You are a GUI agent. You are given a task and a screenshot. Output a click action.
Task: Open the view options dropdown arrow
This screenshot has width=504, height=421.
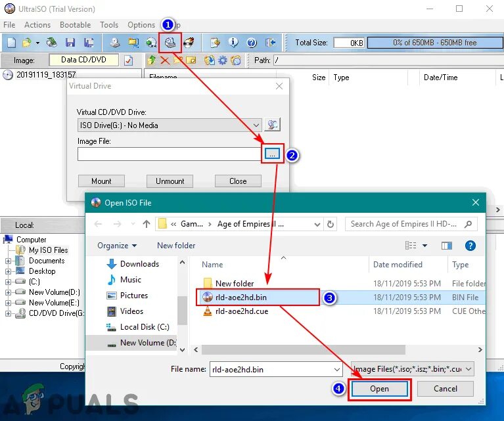pos(424,246)
